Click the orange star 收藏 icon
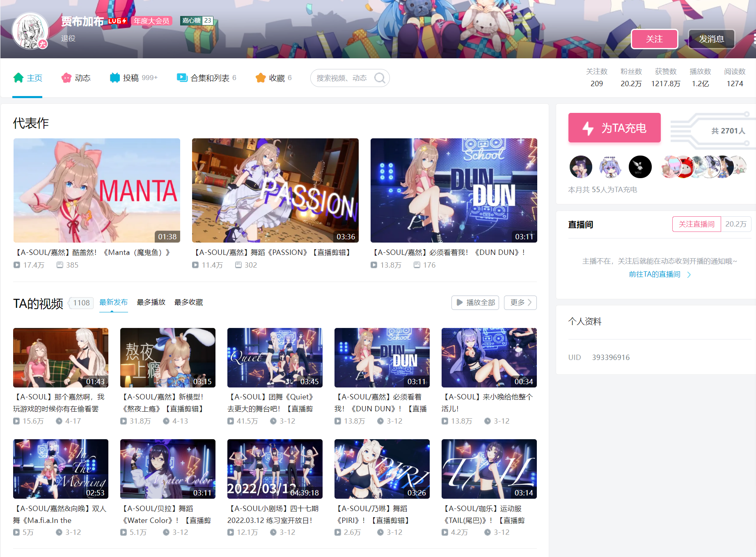 [x=261, y=78]
